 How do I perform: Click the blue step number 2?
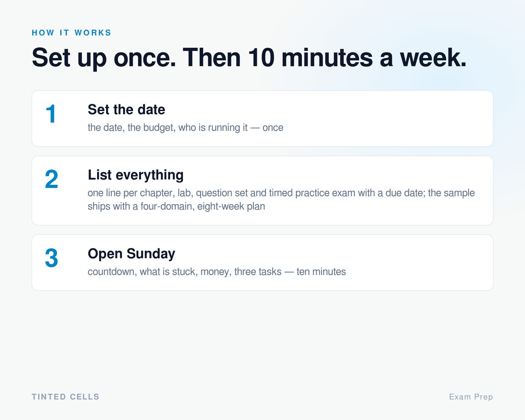tap(51, 179)
